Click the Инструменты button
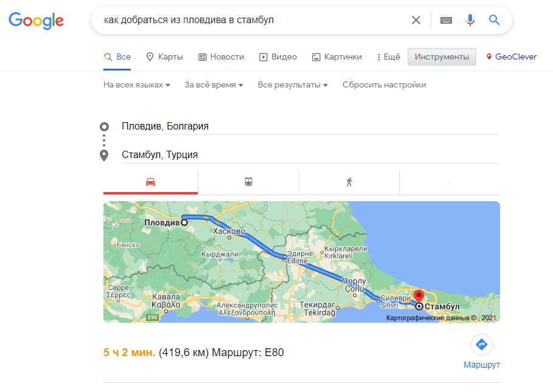 (x=442, y=57)
